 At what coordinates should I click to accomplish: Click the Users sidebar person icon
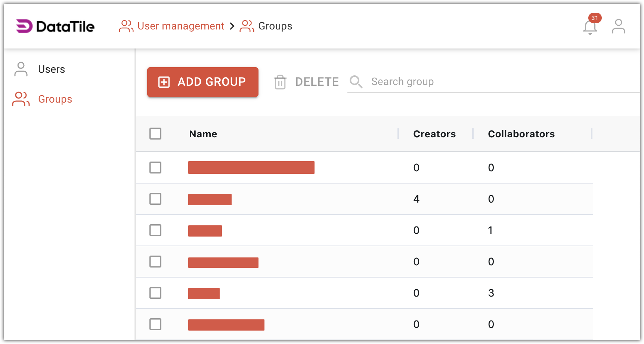(21, 69)
